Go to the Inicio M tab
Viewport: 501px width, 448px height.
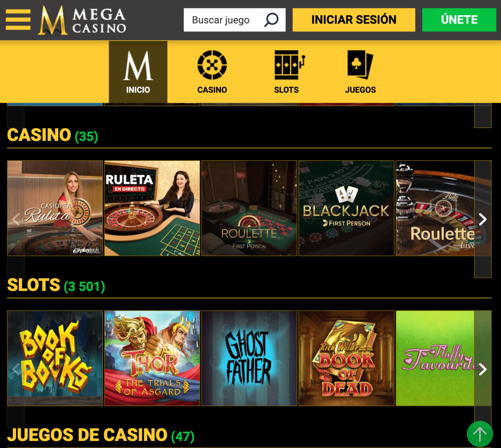click(138, 72)
